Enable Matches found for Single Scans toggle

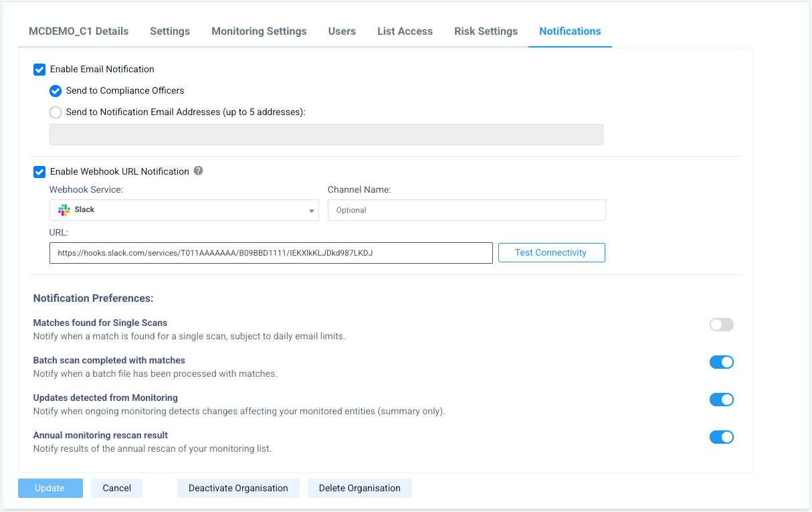[721, 325]
